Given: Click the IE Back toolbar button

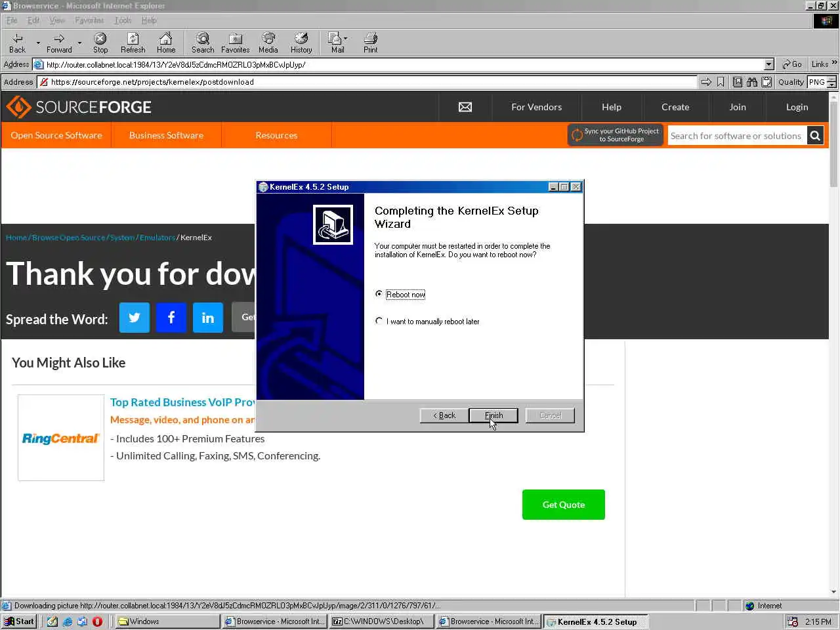Looking at the screenshot, I should pos(18,43).
